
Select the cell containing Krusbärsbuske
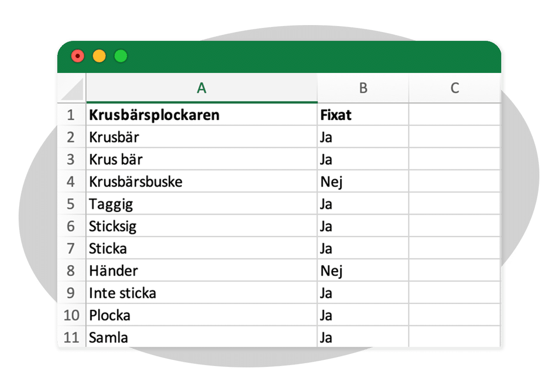coord(201,182)
